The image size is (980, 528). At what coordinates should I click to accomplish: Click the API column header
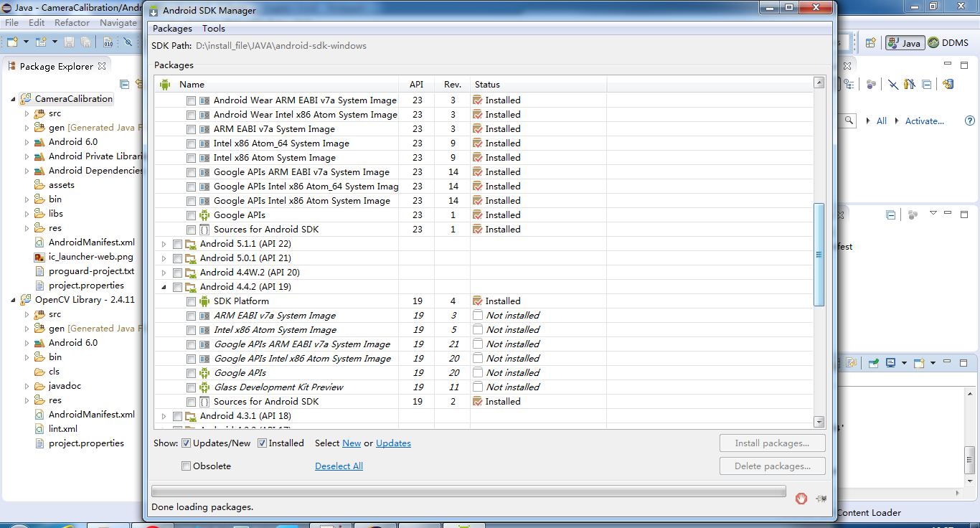tap(416, 85)
